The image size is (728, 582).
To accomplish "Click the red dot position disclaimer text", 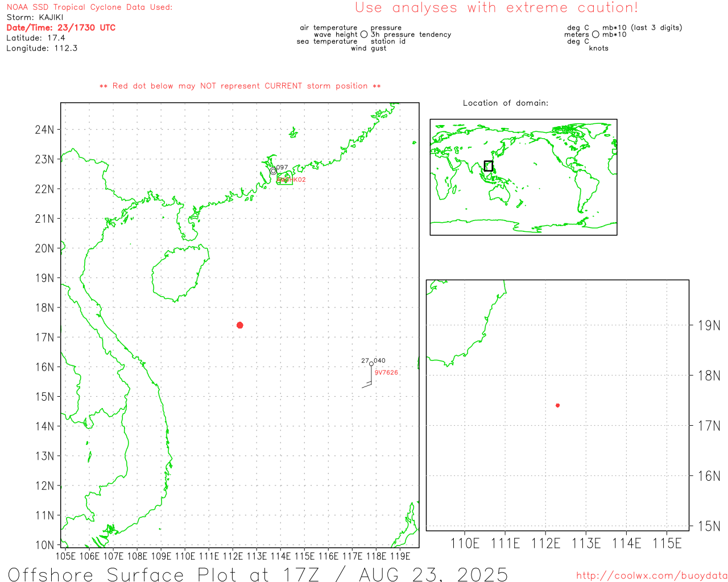I will pyautogui.click(x=240, y=86).
